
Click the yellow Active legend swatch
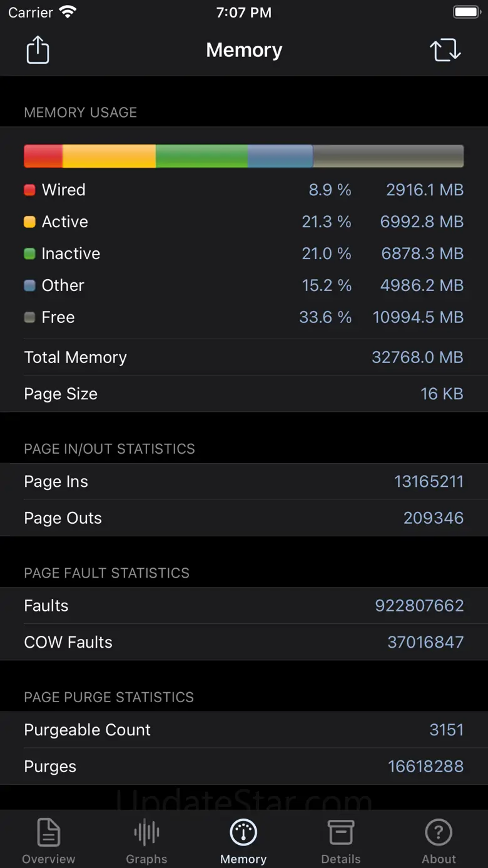click(x=29, y=222)
